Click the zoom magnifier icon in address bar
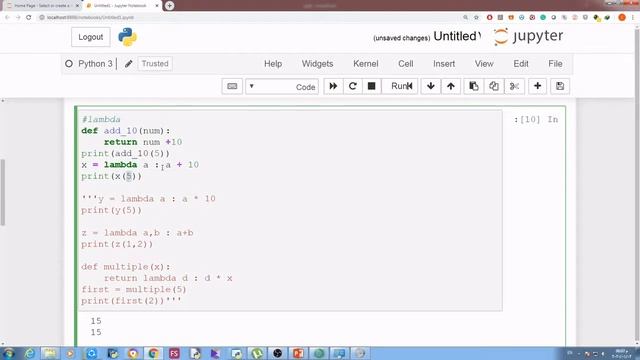The image size is (640, 360). tap(465, 17)
